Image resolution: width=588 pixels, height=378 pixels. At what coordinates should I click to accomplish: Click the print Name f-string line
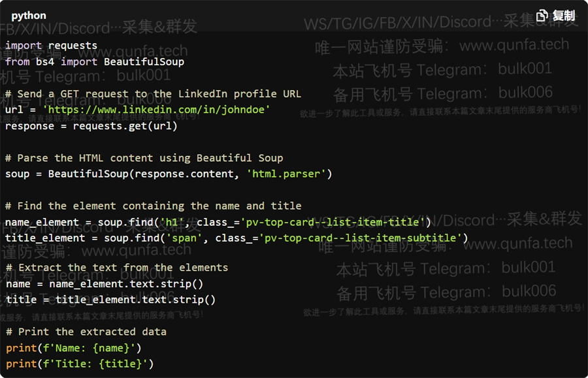(73, 348)
